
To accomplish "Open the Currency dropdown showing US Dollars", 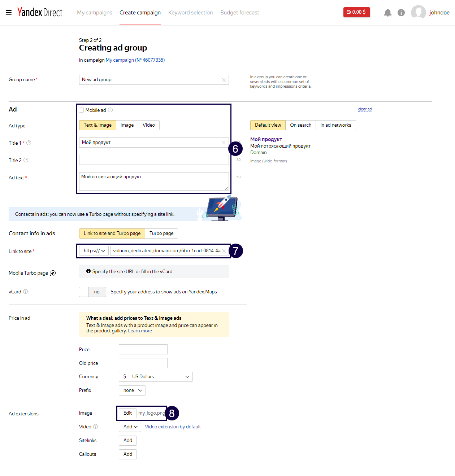I will [x=156, y=376].
